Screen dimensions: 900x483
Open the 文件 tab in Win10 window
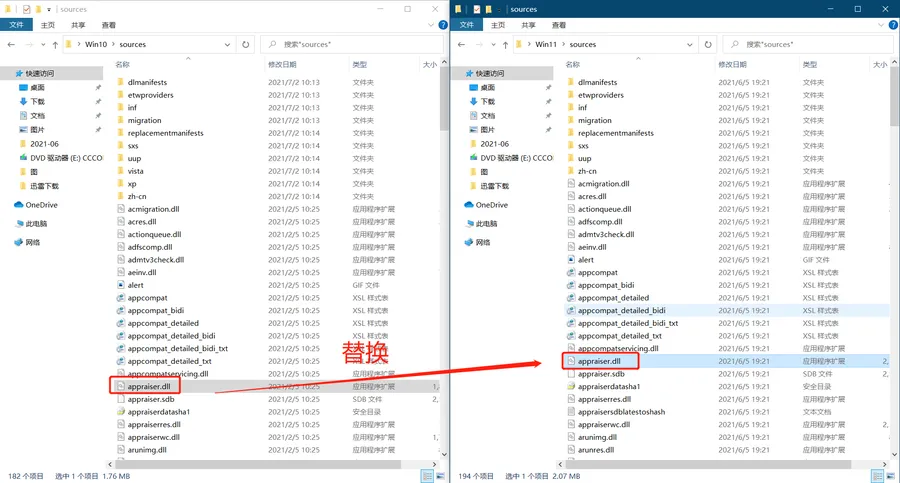coord(16,25)
